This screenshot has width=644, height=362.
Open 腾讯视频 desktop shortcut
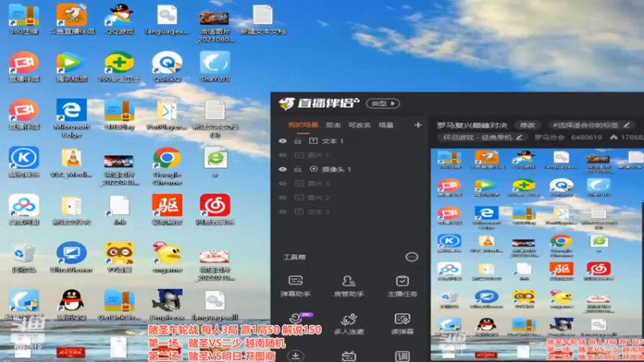(x=72, y=67)
